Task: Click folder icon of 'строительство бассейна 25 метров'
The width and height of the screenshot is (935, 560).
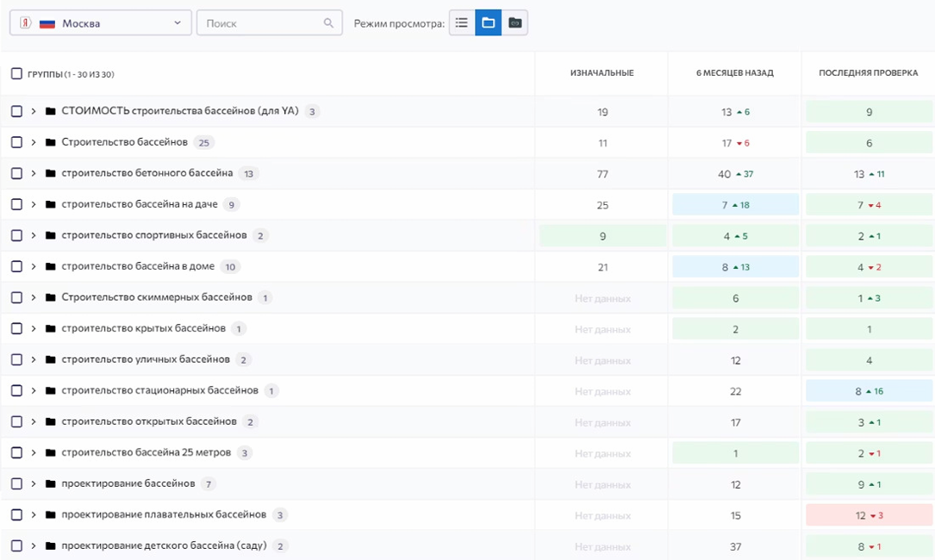Action: (51, 452)
